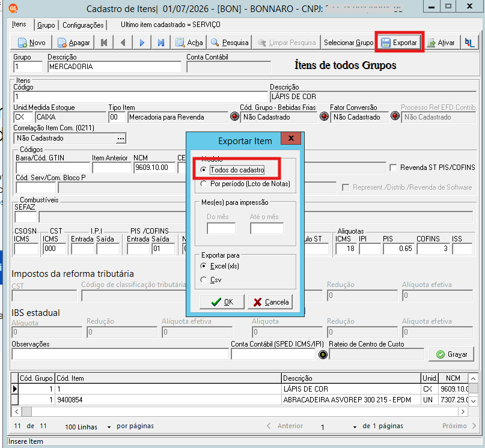Click the Tipo Item code field 00
This screenshot has width=485, height=448.
pos(117,117)
